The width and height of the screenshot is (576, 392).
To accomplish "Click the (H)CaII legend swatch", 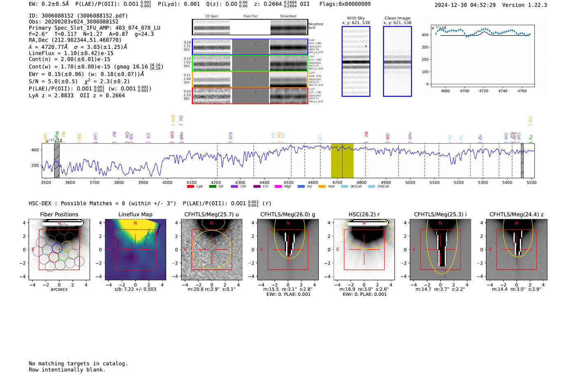I will click(x=372, y=187).
